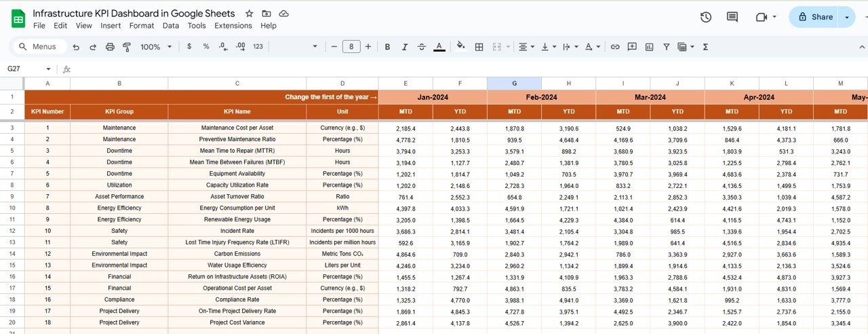Open version history clock icon
The width and height of the screenshot is (868, 334).
click(x=706, y=17)
